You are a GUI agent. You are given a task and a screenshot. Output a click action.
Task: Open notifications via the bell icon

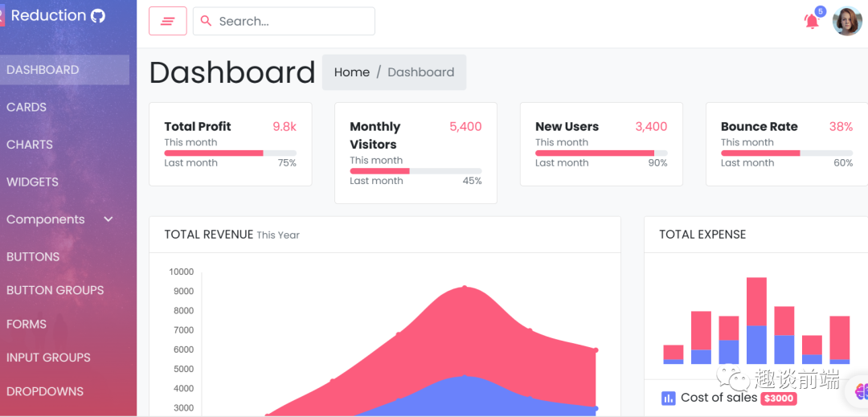(812, 22)
